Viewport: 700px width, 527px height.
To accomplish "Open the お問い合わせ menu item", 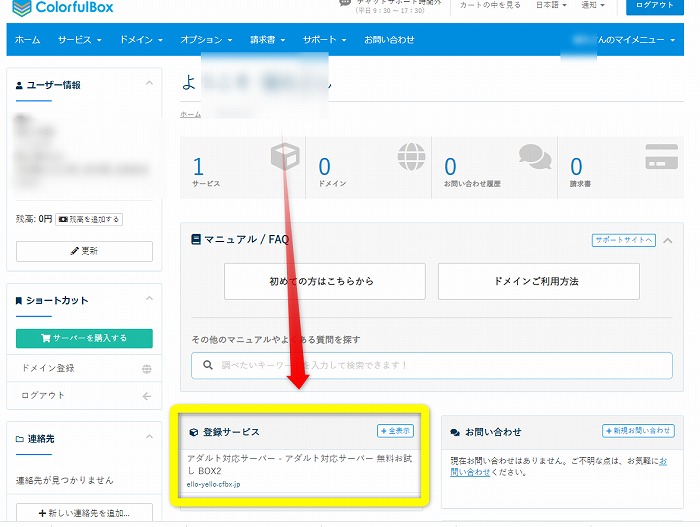I will pyautogui.click(x=389, y=40).
